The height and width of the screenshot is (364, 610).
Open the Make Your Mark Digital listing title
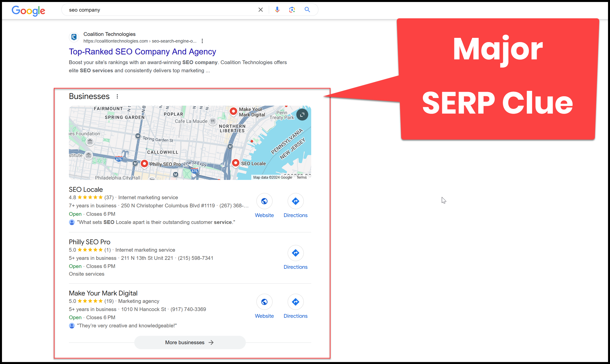tap(103, 293)
